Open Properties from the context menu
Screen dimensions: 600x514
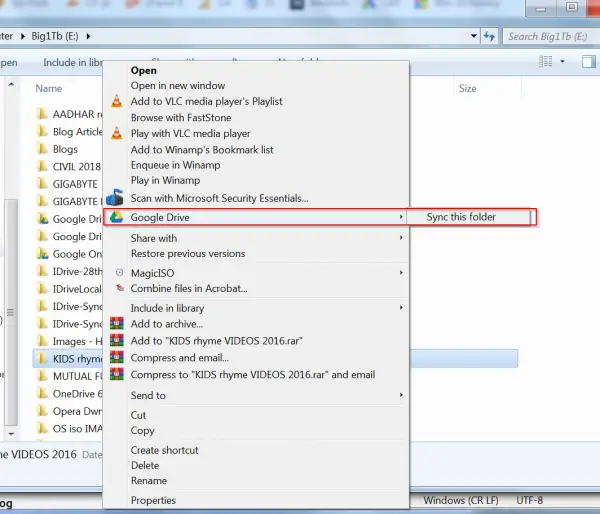(153, 500)
